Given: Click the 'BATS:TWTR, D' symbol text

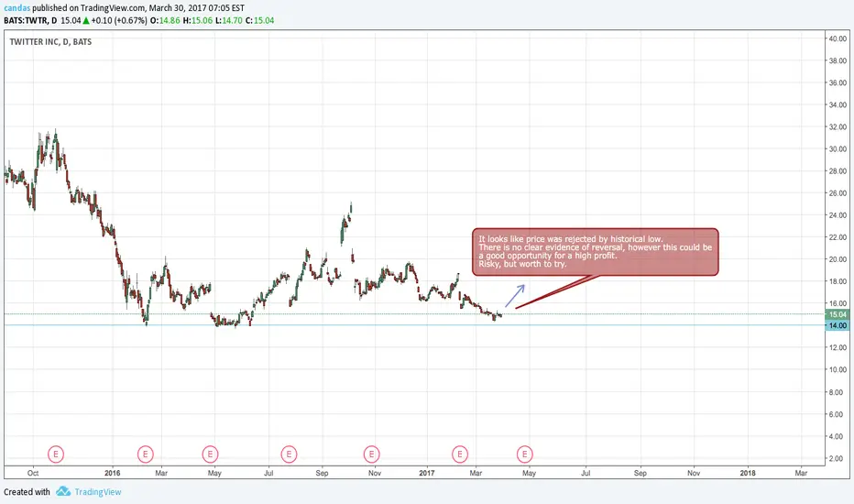Looking at the screenshot, I should [30, 21].
